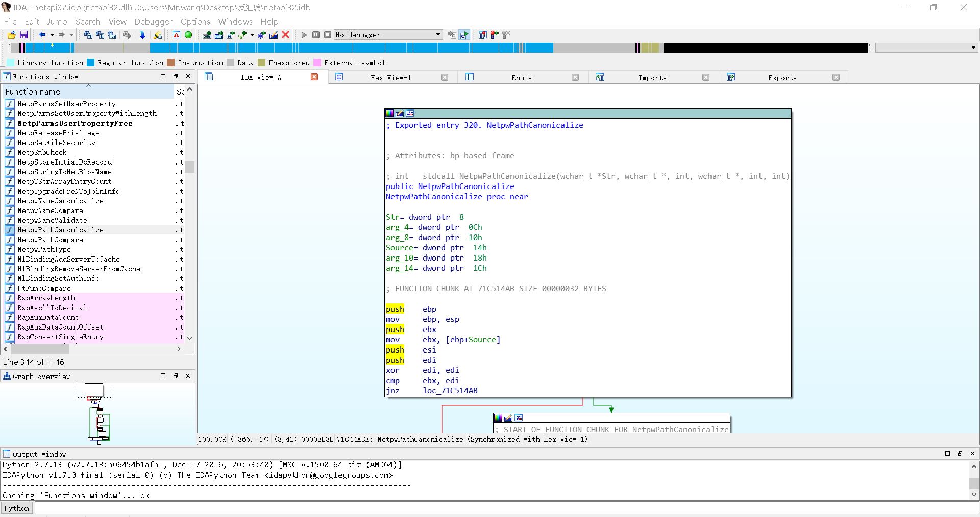Viewport: 980px width, 517px height.
Task: Open the Debugger menu
Action: pos(153,21)
